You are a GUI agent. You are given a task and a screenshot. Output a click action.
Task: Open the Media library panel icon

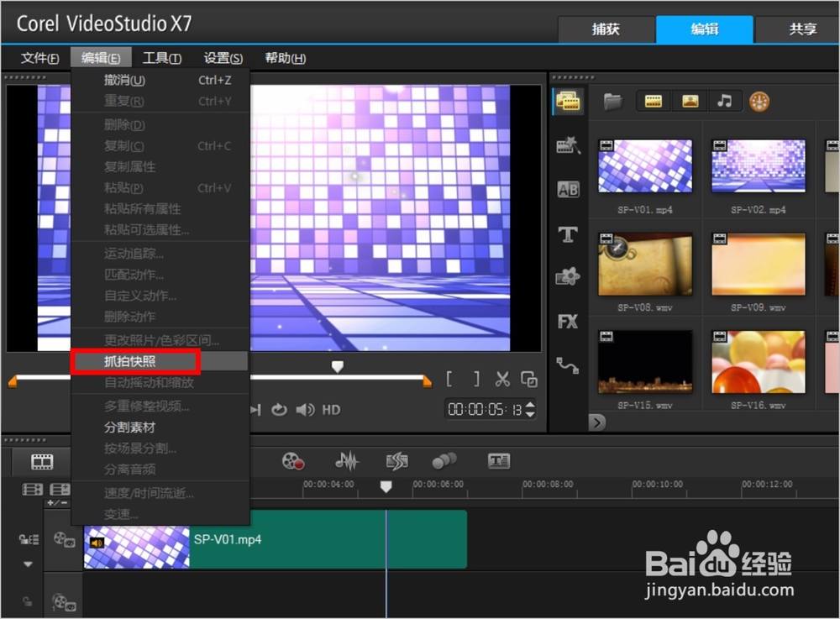(568, 101)
